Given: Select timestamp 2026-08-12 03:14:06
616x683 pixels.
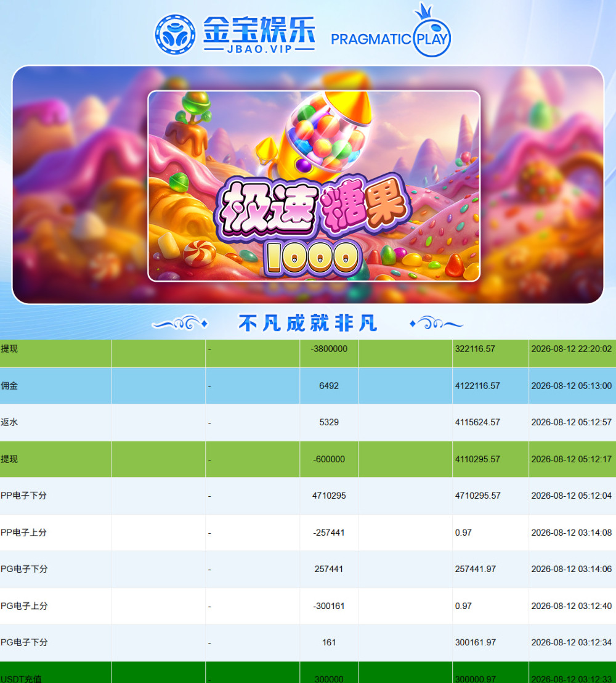Looking at the screenshot, I should [571, 570].
